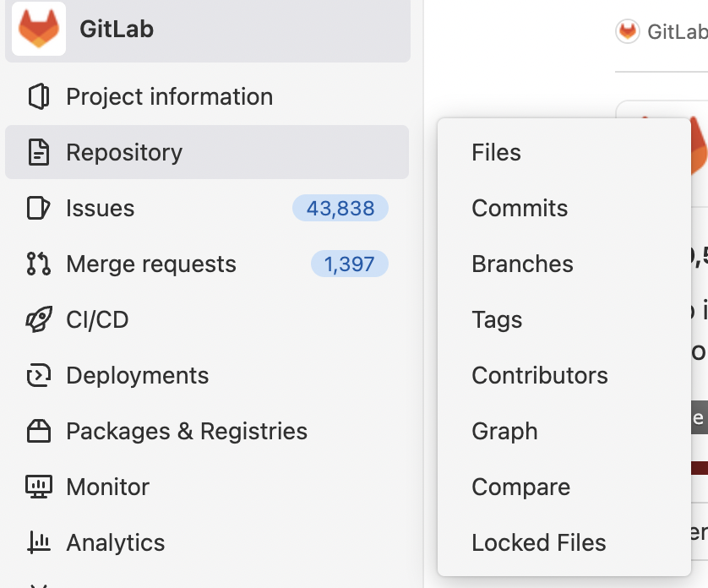Click the Packages & Registries box icon
Viewport: 708px width, 588px height.
coord(39,431)
